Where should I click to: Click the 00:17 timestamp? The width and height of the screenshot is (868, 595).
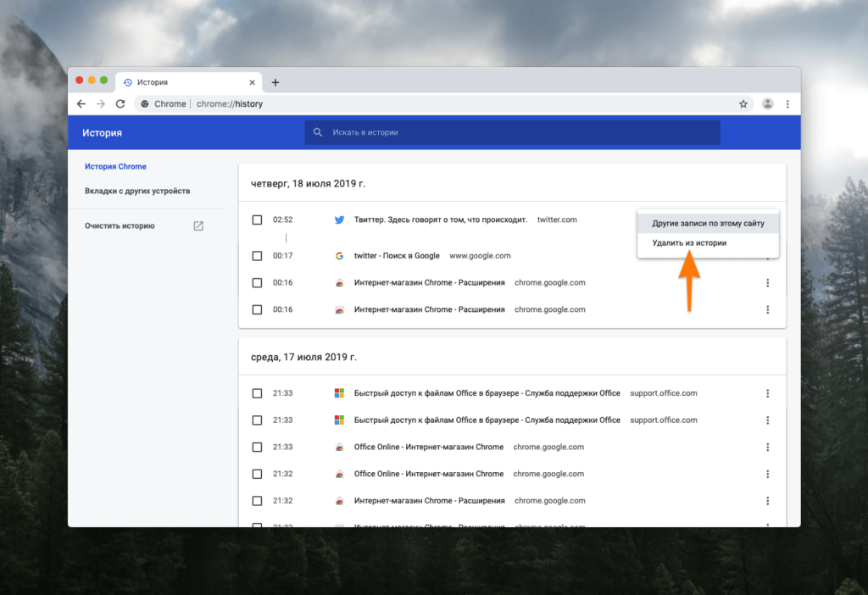click(283, 256)
